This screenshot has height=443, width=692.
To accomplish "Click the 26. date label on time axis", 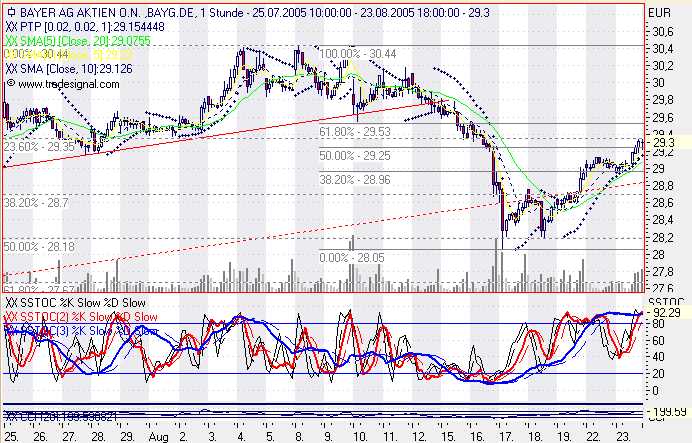I will [x=40, y=437].
